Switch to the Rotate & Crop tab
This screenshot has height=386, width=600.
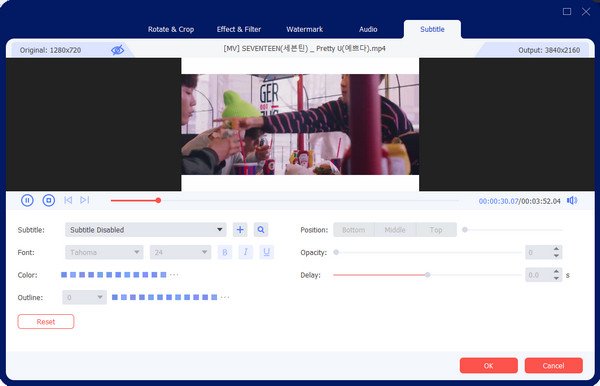coord(171,29)
